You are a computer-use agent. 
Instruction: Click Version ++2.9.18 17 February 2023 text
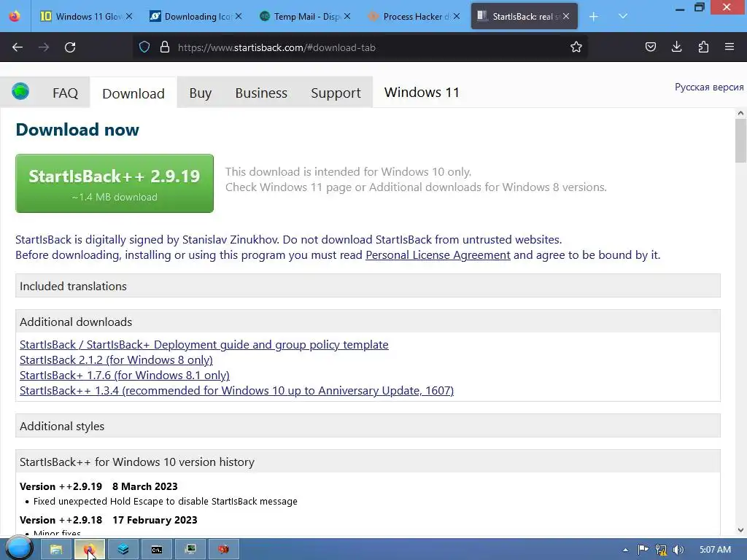pyautogui.click(x=109, y=520)
